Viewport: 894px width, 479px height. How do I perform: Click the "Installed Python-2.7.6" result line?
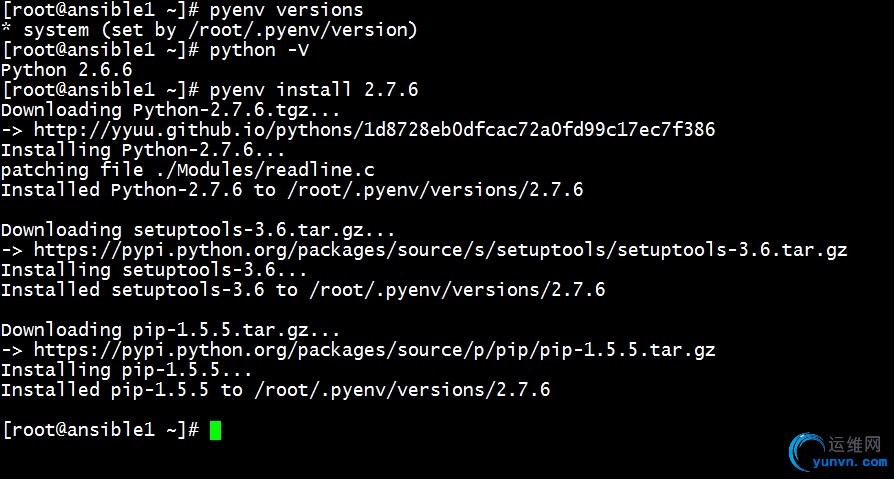[x=292, y=190]
